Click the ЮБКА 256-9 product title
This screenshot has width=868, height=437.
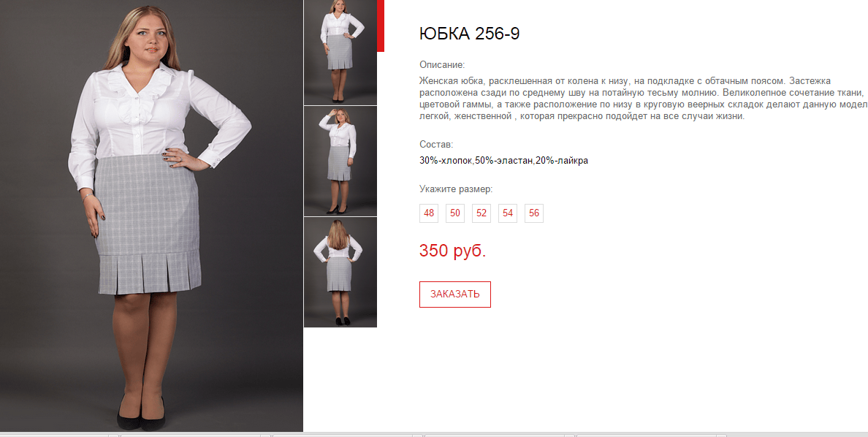click(x=469, y=34)
